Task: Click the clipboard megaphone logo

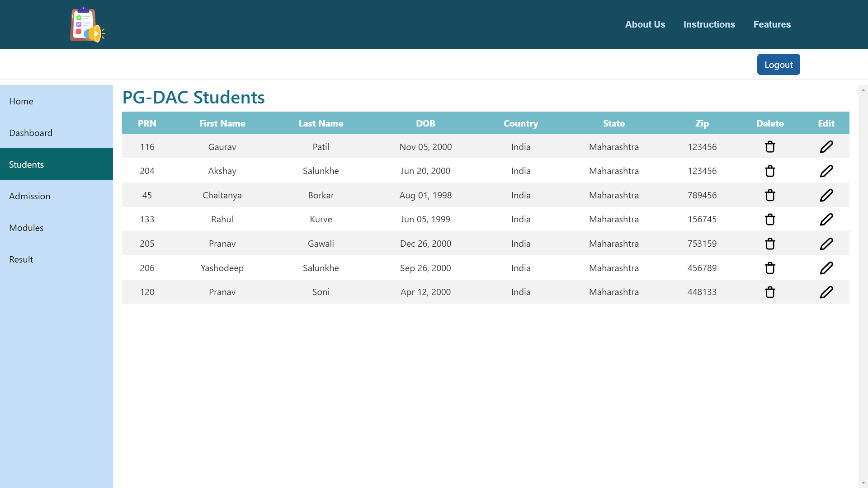Action: point(87,24)
